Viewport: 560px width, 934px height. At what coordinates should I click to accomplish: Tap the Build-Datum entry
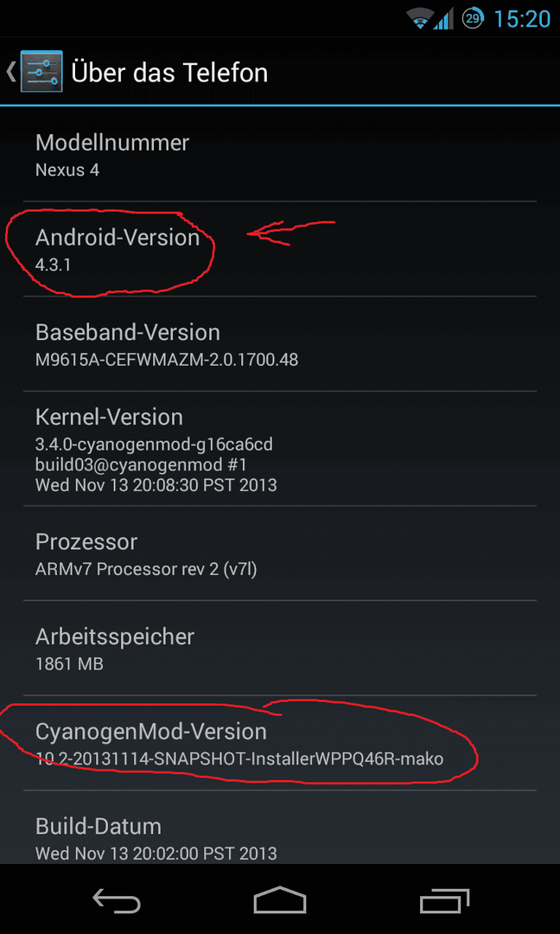[x=280, y=827]
